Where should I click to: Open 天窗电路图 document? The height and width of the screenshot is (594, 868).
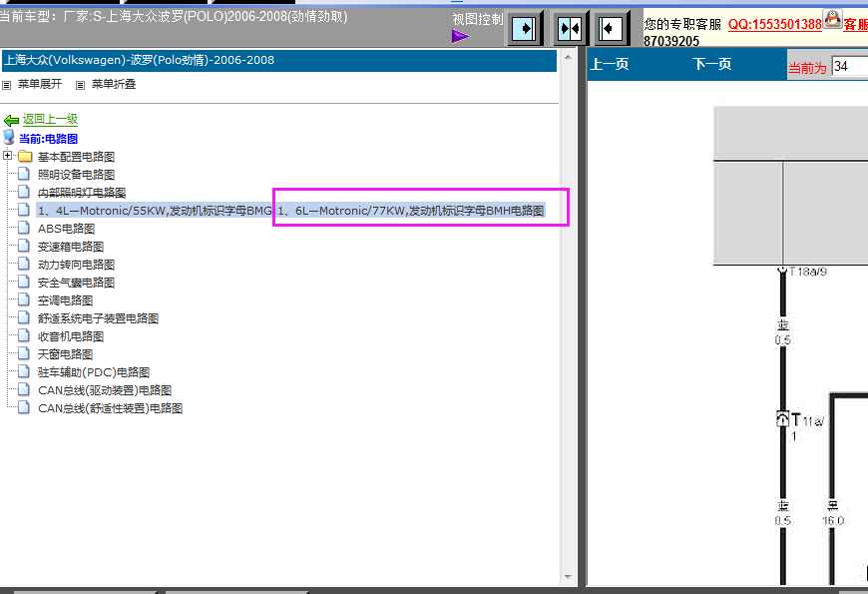coord(65,354)
